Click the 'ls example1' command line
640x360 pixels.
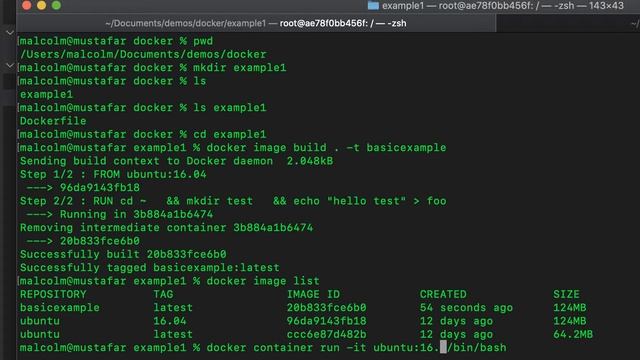pyautogui.click(x=143, y=108)
